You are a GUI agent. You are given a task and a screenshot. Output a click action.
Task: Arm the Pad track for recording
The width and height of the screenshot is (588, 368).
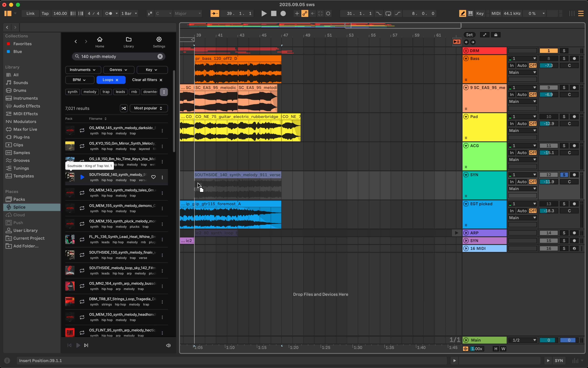coord(574,116)
